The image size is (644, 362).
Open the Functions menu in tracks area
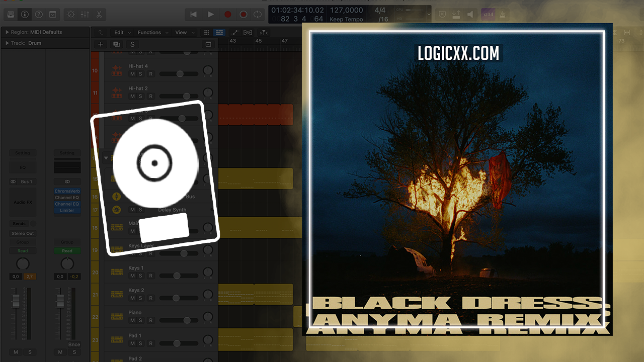point(152,33)
